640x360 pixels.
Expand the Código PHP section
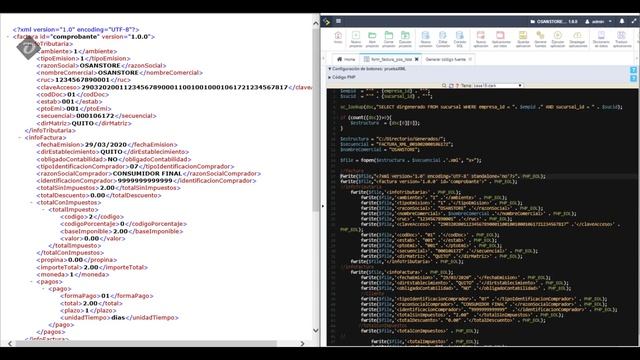330,77
